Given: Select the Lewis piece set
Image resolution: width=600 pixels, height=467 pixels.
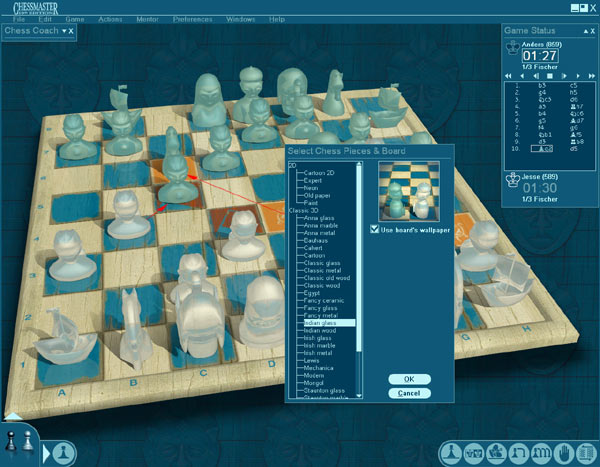Looking at the screenshot, I should pyautogui.click(x=311, y=361).
